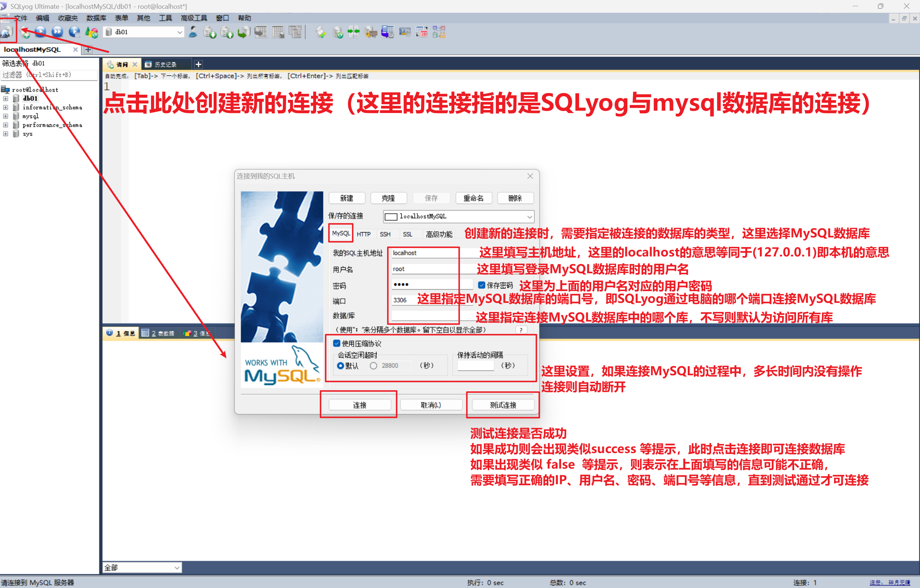Click the database with down-arrow import icon

coord(210,32)
